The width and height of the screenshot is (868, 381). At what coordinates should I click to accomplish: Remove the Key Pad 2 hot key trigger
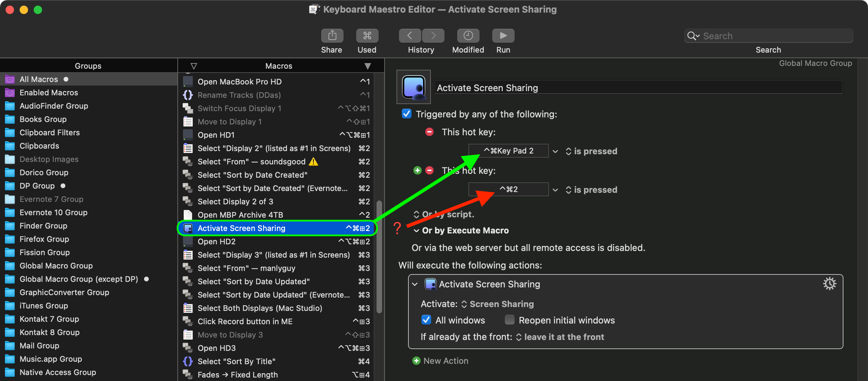coord(429,132)
